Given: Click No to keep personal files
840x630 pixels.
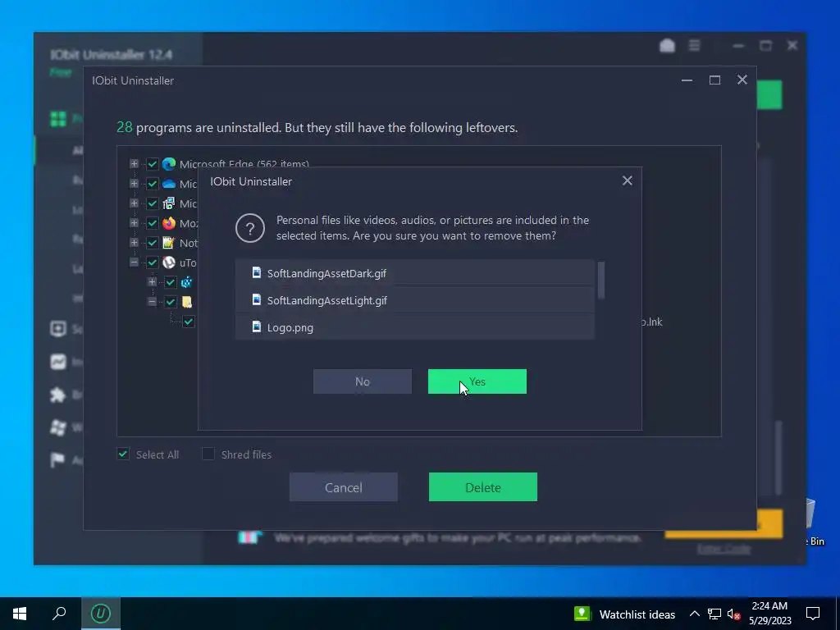Looking at the screenshot, I should coord(362,381).
